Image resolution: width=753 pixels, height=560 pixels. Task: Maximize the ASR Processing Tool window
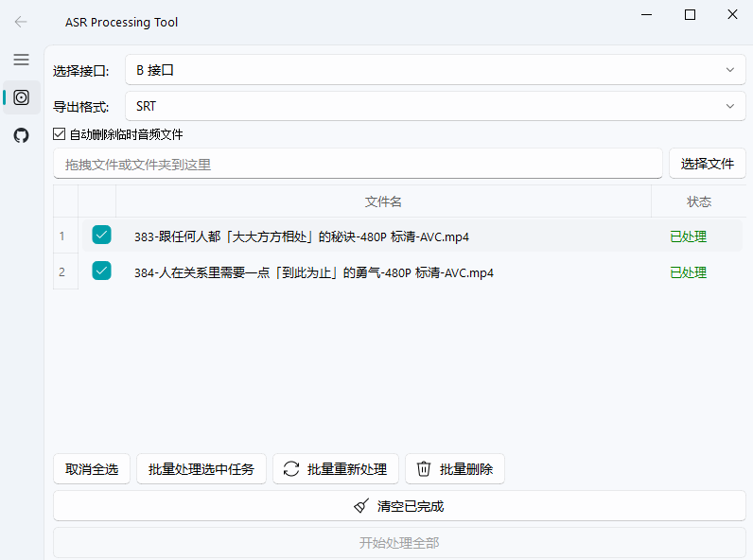tap(690, 15)
